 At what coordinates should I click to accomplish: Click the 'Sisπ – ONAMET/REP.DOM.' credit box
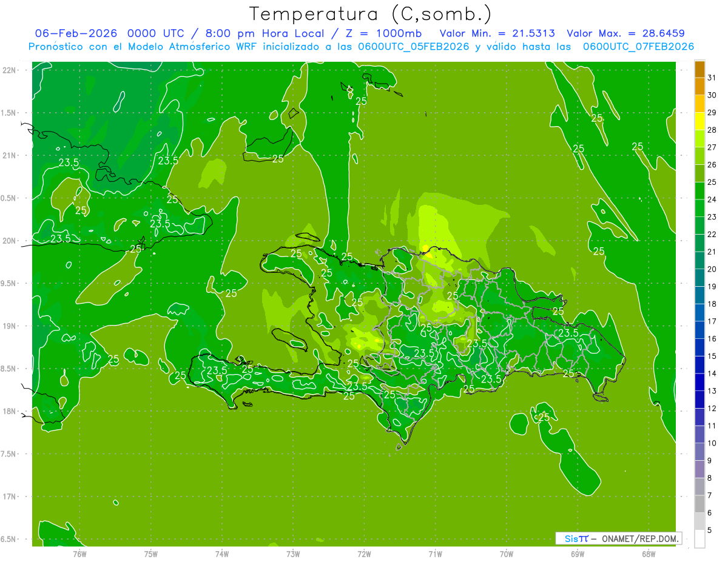click(618, 538)
